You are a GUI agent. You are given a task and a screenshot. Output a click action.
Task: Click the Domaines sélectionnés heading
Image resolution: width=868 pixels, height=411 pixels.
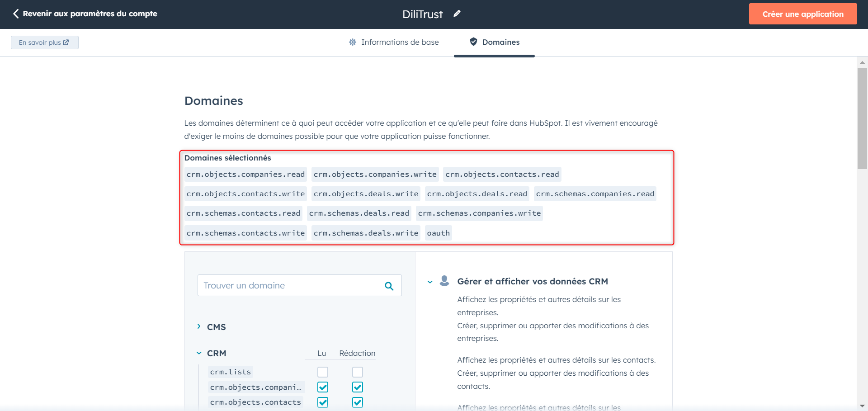point(228,158)
